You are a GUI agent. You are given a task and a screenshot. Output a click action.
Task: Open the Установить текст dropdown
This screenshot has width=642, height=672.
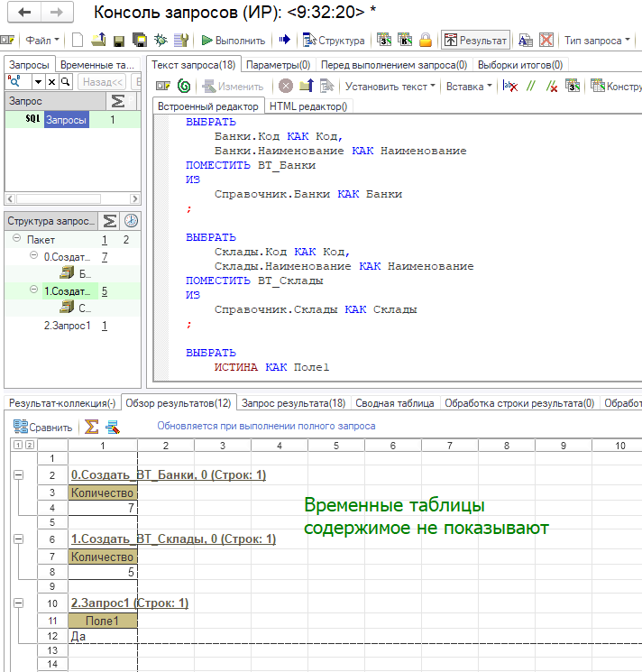tap(390, 87)
